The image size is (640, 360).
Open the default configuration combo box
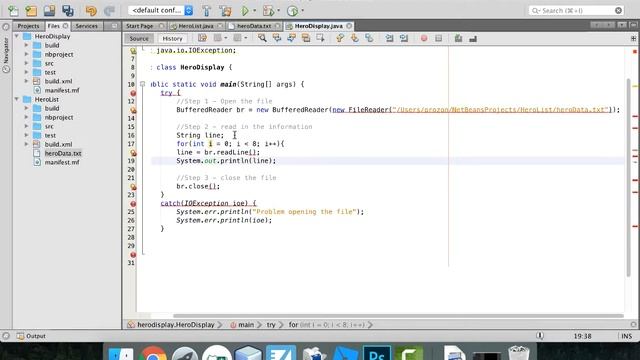pos(161,10)
